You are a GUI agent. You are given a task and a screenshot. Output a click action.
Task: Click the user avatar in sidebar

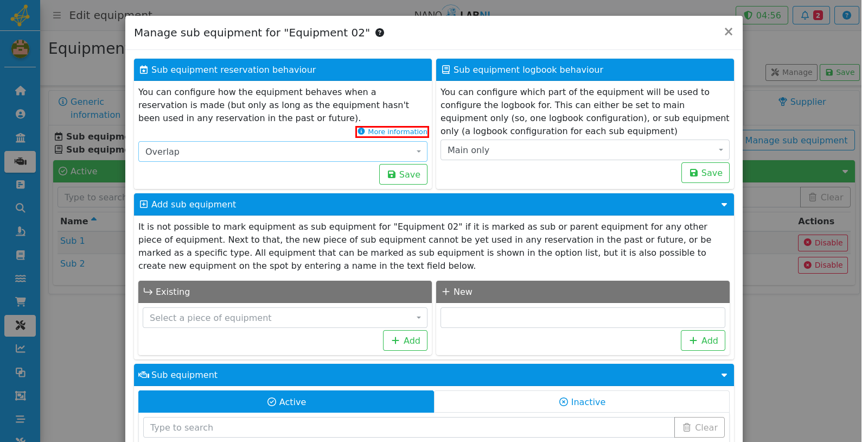20,49
